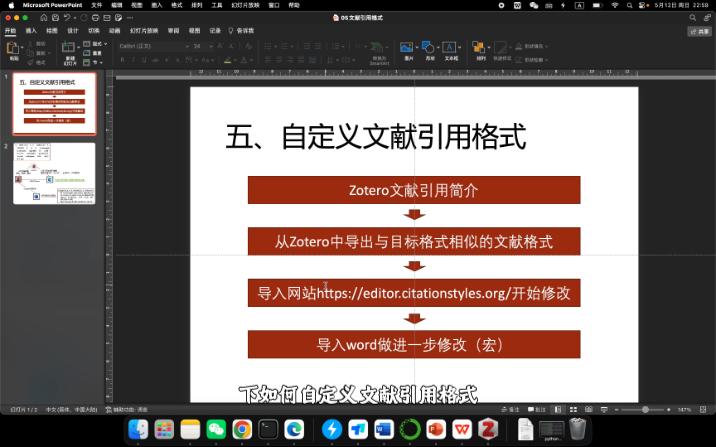
Task: Toggle Bold formatting
Action: pos(122,60)
